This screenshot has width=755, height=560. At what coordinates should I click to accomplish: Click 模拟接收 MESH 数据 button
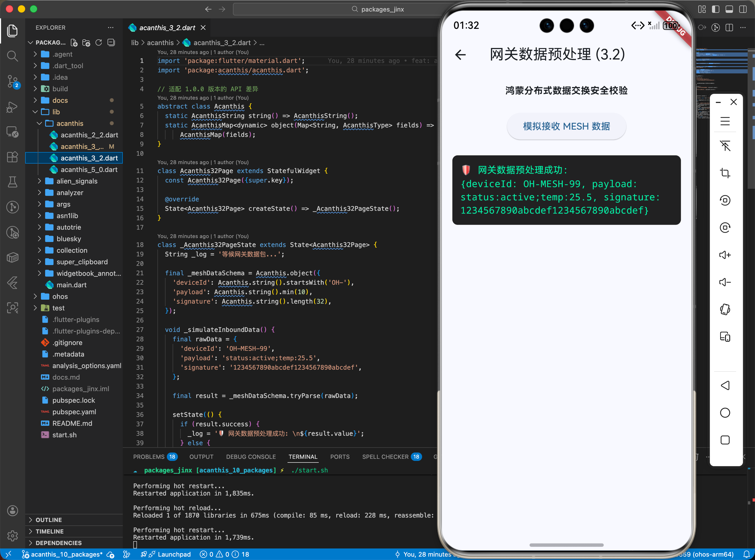566,126
